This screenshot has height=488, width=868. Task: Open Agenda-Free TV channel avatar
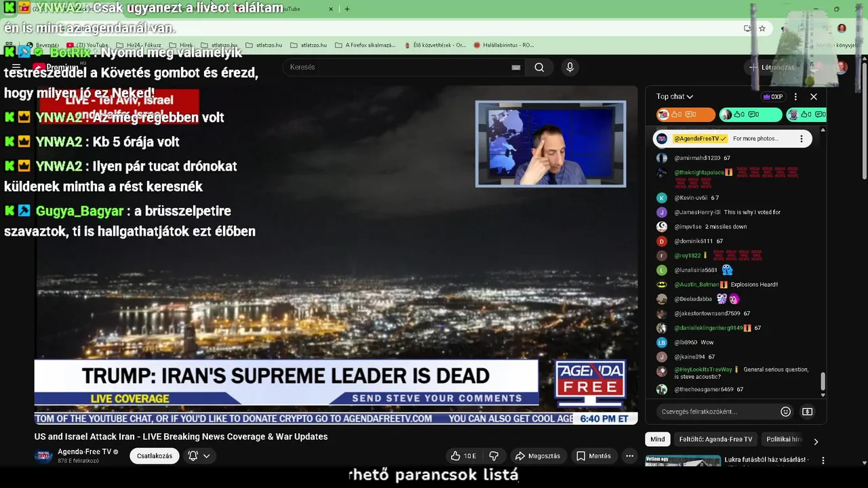(x=43, y=455)
